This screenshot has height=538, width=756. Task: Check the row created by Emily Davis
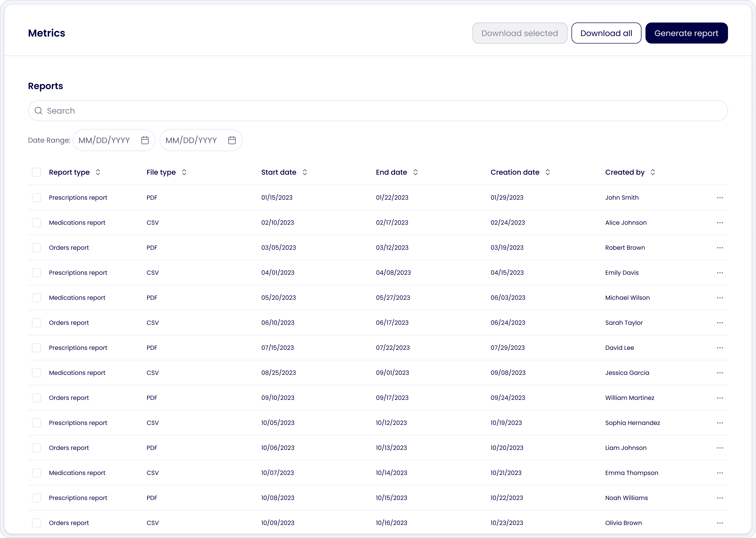(x=36, y=273)
